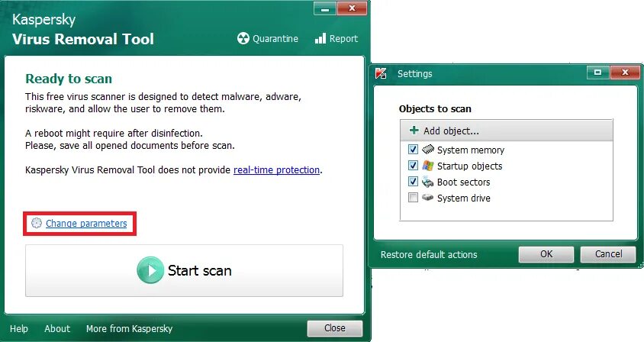Screen dimensions: 644x342
Task: Select the System memory label
Action: click(471, 150)
